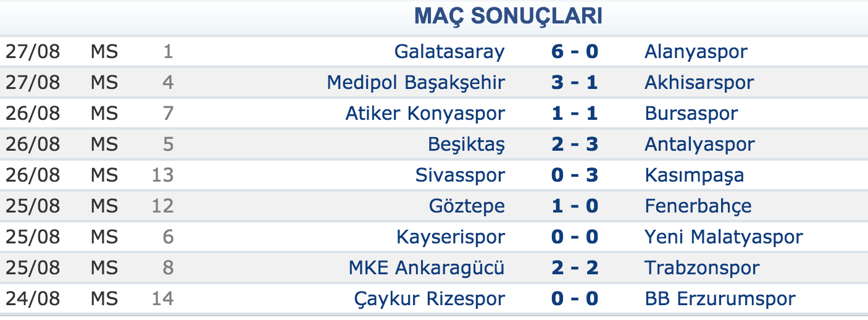Open the Trabzonspor team link
The height and width of the screenshot is (320, 868).
click(702, 268)
